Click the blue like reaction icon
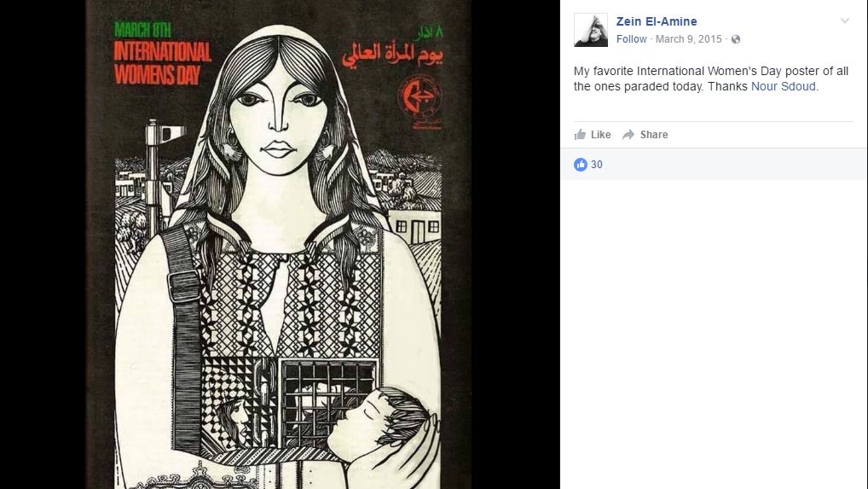Screen dimensions: 868x489 click(580, 165)
